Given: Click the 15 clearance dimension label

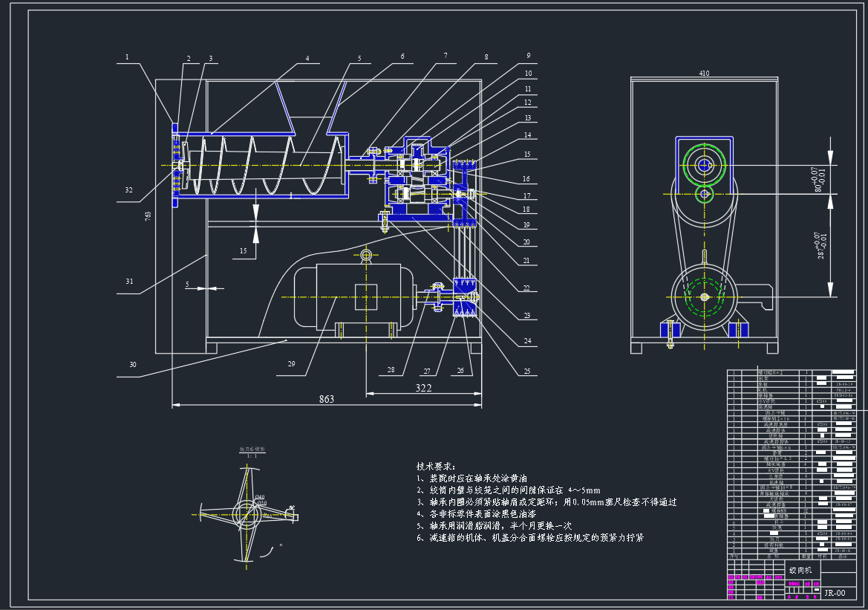Looking at the screenshot, I should (243, 251).
